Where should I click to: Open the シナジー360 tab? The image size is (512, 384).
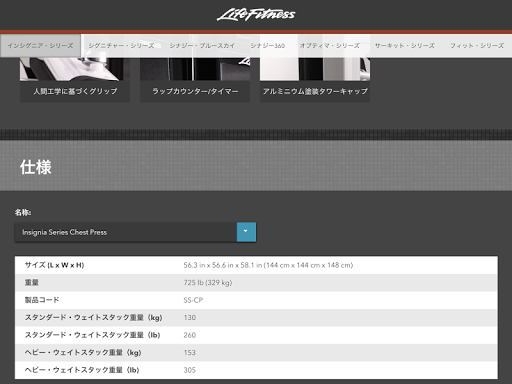[x=268, y=45]
